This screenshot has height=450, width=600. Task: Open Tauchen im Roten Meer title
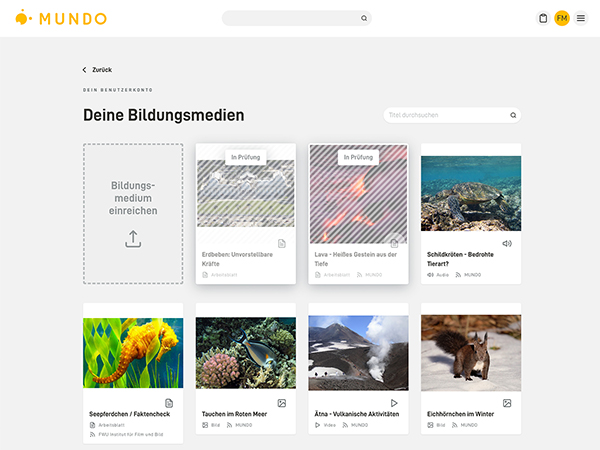tap(235, 414)
